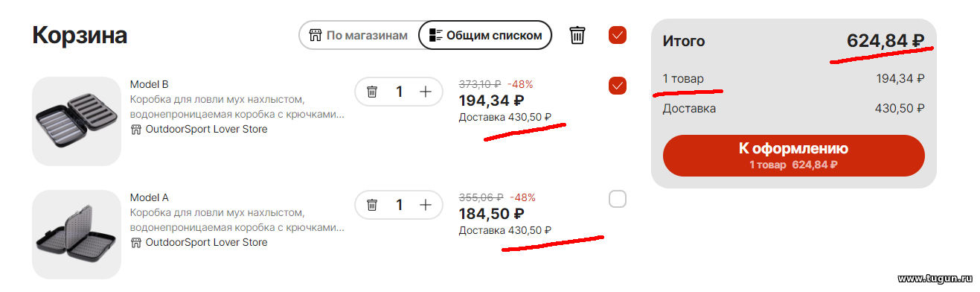Proceed with the 'К оформлению' button
Viewport: 980px width, 292px height.
point(794,156)
